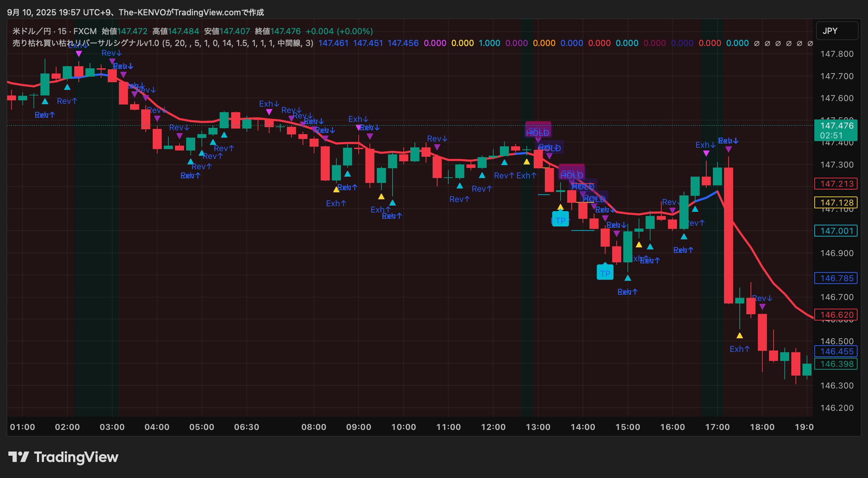868x478 pixels.
Task: Click the cyan Rev↑ triangle near 02:00
Action: 67,87
